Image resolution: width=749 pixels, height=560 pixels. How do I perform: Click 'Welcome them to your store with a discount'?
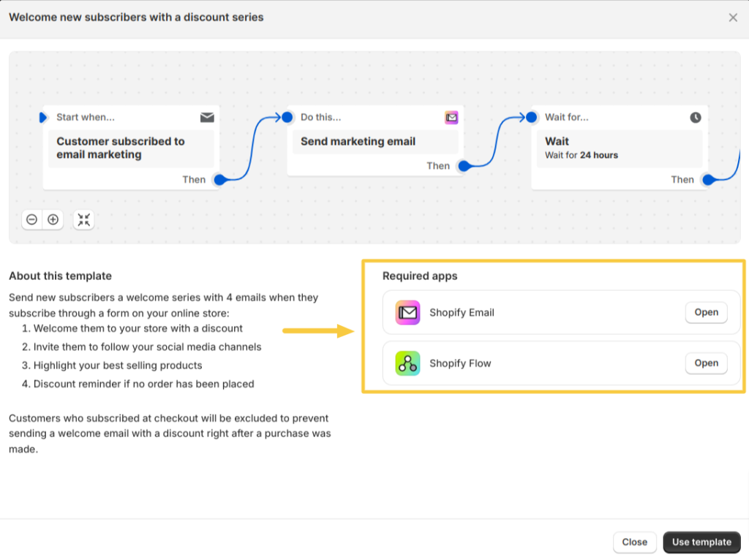click(x=138, y=328)
